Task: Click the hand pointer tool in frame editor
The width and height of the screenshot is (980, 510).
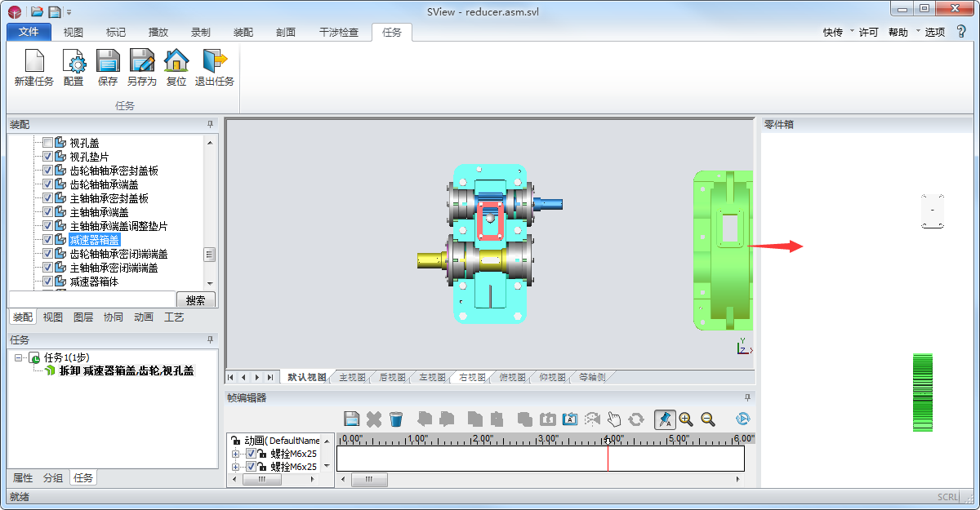Action: [614, 419]
